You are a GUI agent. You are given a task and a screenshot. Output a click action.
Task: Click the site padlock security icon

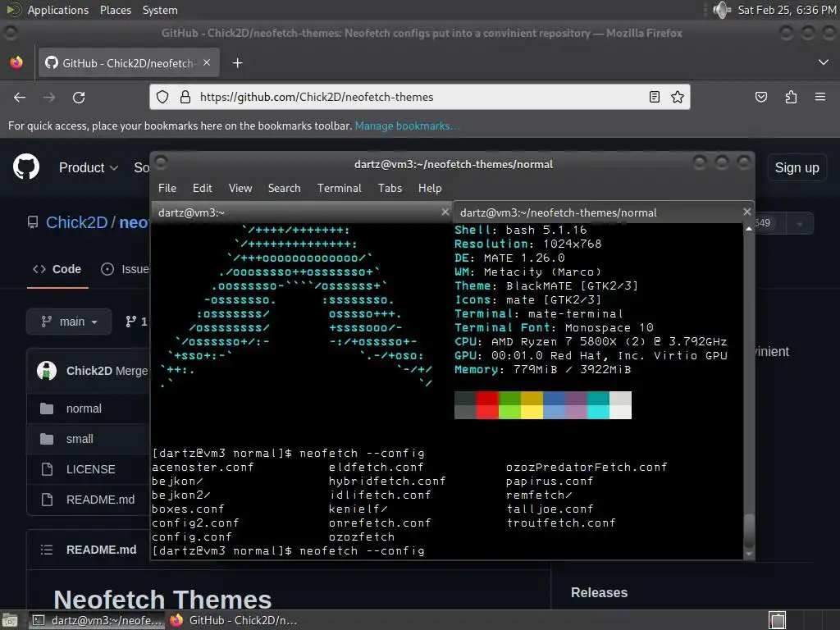pos(185,97)
